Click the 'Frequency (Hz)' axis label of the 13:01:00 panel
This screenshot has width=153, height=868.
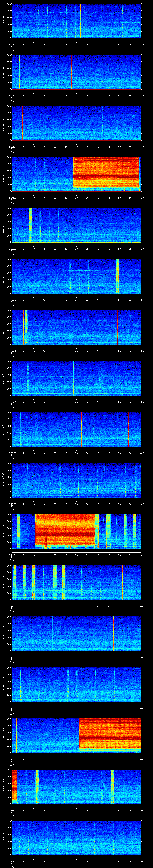point(3,21)
